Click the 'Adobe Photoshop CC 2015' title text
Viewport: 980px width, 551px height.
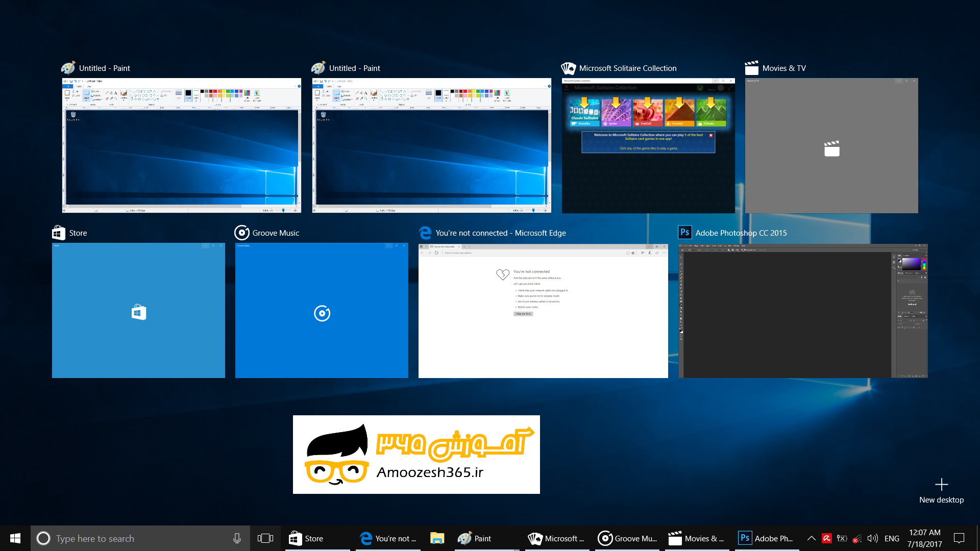click(741, 233)
